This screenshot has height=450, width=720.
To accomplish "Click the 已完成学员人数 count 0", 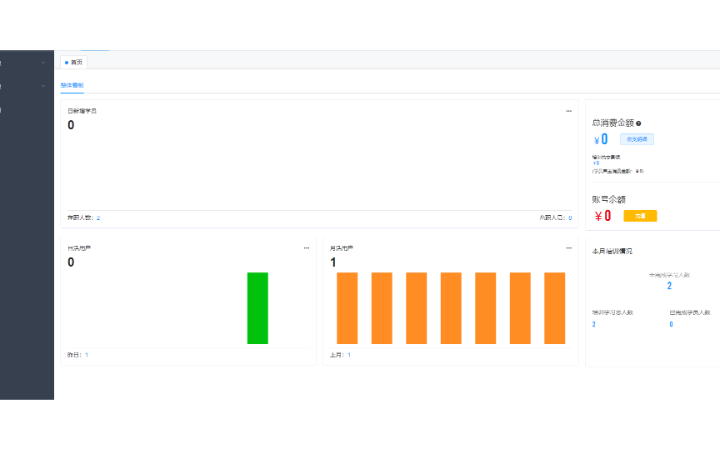I will (x=671, y=324).
